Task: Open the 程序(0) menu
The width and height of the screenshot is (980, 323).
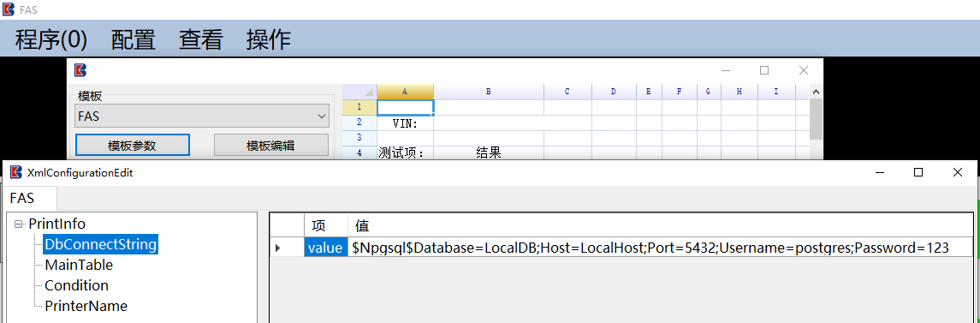Action: 51,39
